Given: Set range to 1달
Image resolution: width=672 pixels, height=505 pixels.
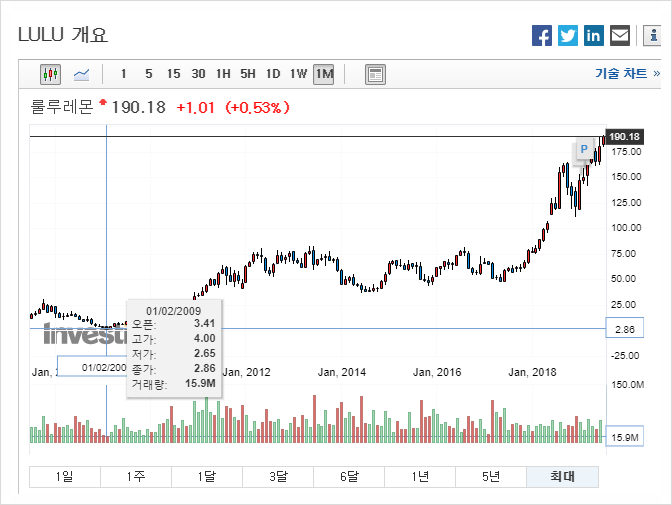Looking at the screenshot, I should [207, 477].
